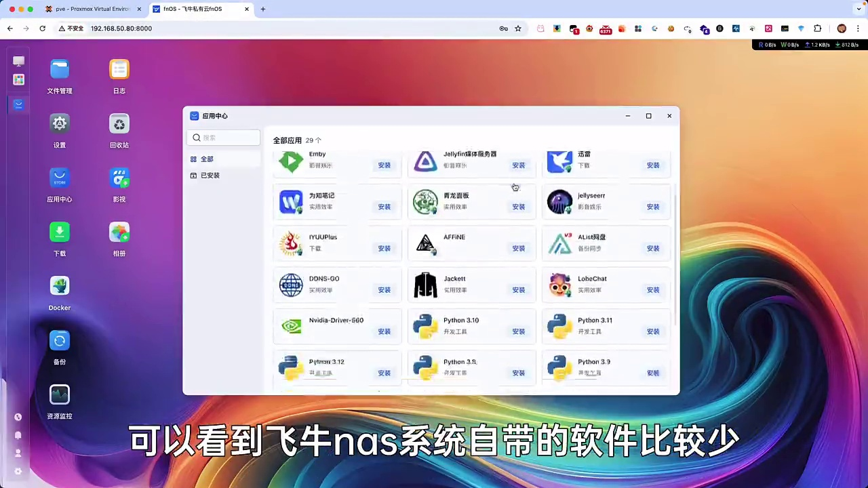The image size is (868, 488).
Task: Select the 全部 category in sidebar
Action: click(x=224, y=159)
